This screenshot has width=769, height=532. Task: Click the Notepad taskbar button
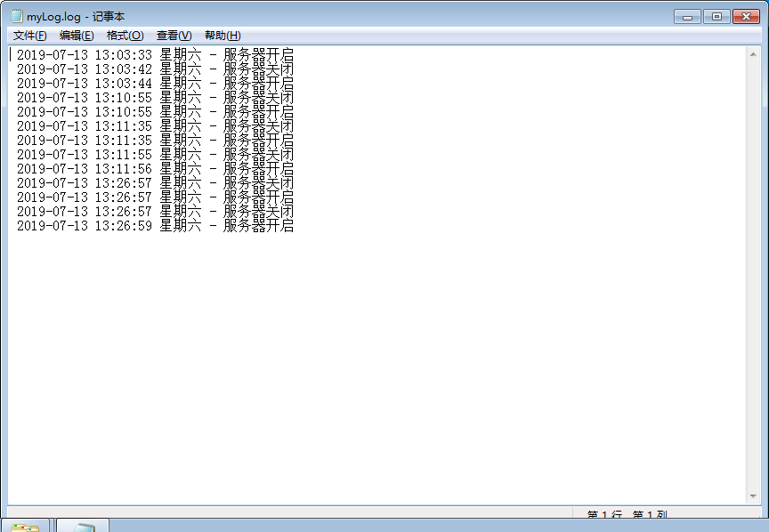pyautogui.click(x=83, y=526)
